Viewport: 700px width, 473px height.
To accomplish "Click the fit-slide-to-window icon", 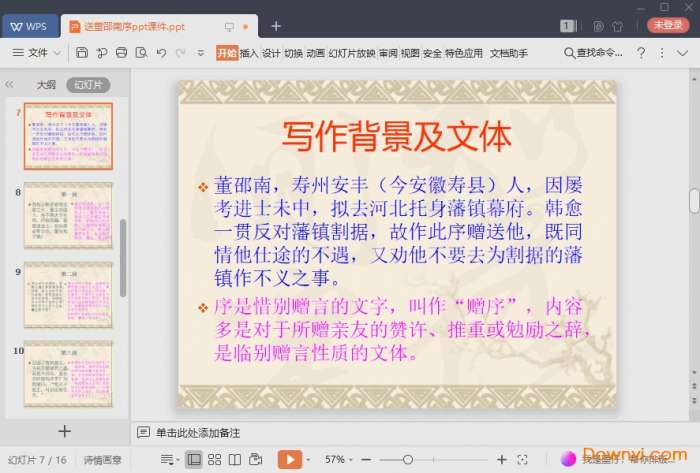I will (522, 459).
